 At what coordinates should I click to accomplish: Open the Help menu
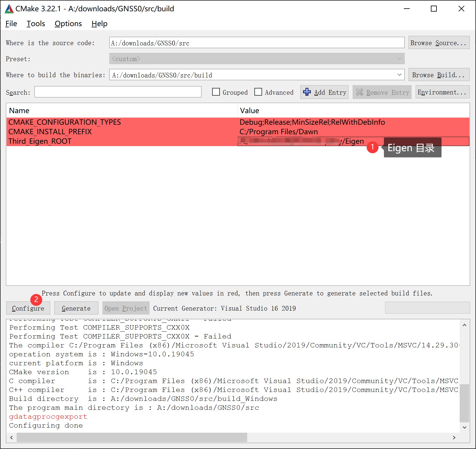pos(99,23)
